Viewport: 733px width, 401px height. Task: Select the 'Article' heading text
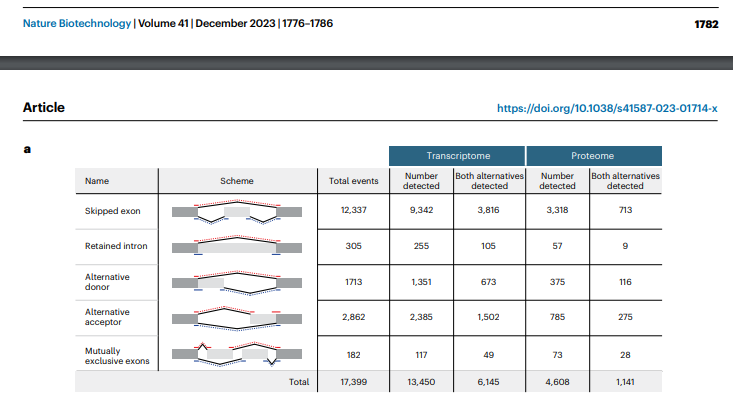(44, 107)
